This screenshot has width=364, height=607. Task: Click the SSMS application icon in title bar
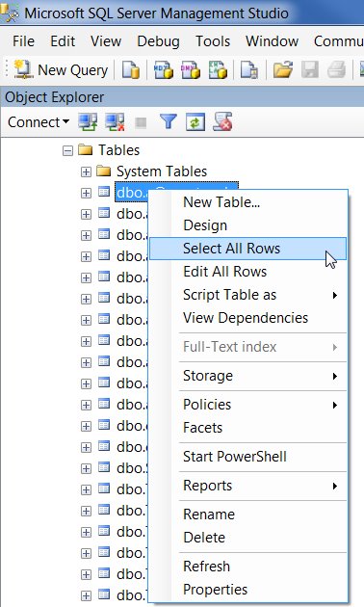tap(10, 13)
